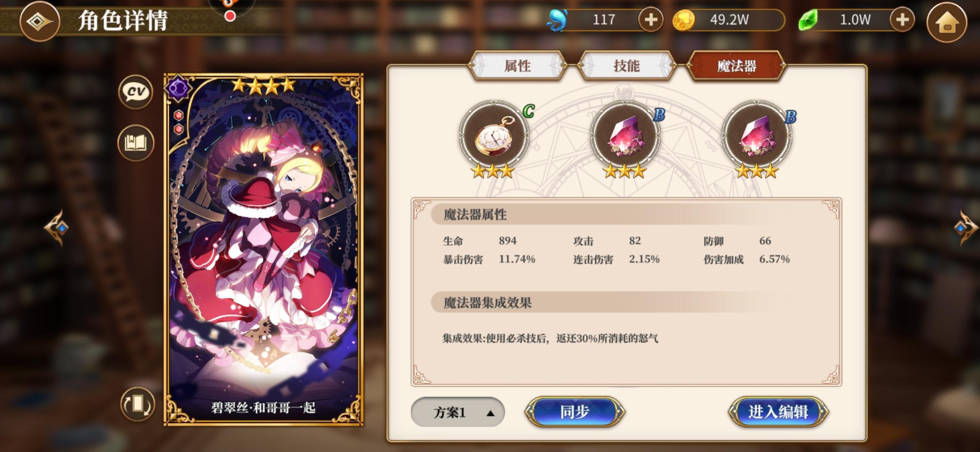Switch to the 属性 tab
The image size is (980, 452).
517,66
